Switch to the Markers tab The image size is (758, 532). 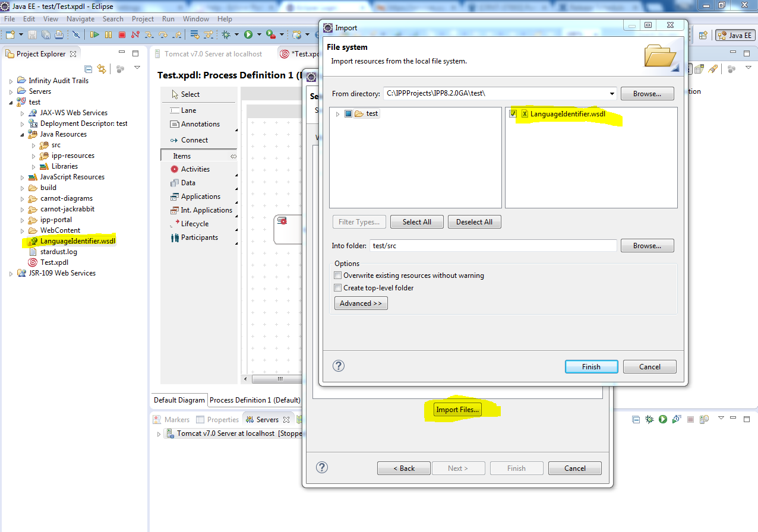172,420
